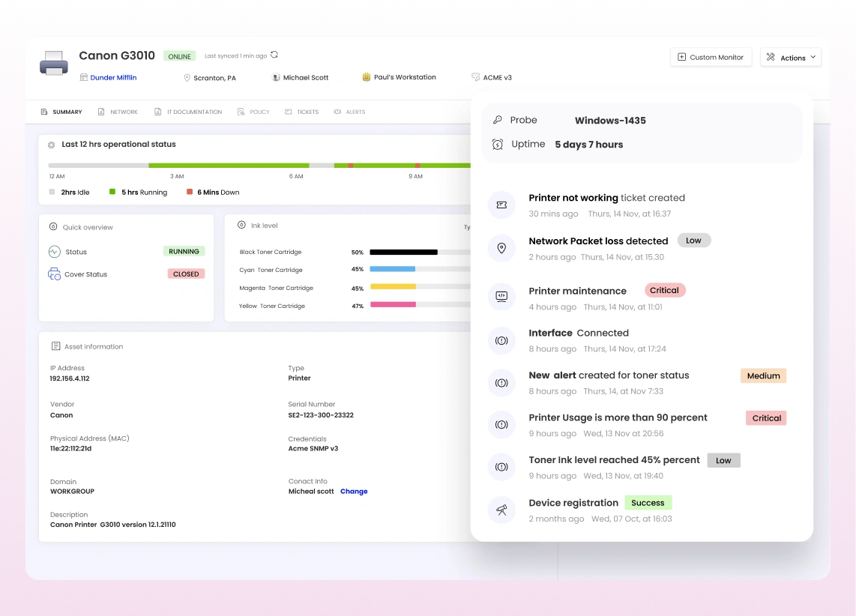Click the green Running segment in status timeline
The image size is (856, 616).
(228, 165)
